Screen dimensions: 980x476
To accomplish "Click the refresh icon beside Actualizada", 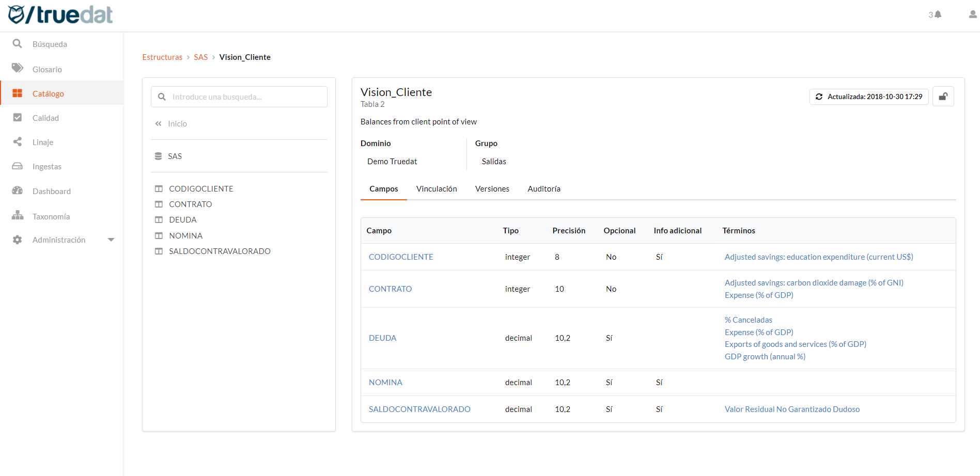I will click(820, 97).
